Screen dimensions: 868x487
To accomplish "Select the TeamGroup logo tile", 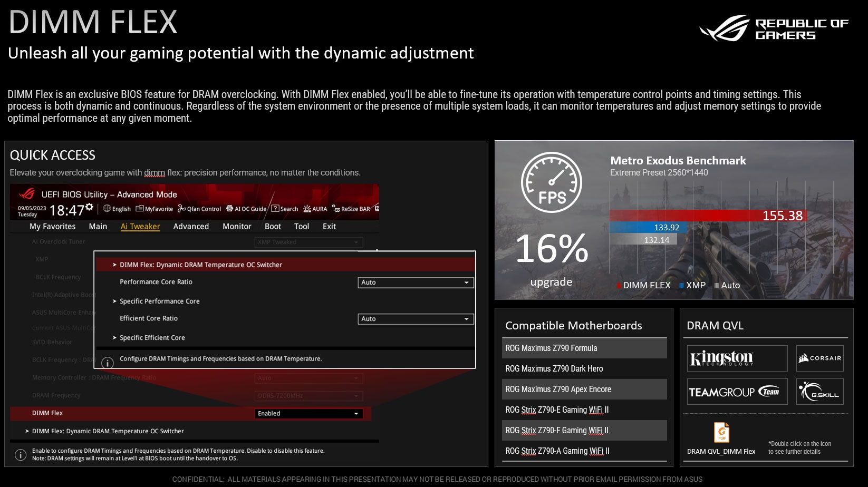I will (x=737, y=392).
